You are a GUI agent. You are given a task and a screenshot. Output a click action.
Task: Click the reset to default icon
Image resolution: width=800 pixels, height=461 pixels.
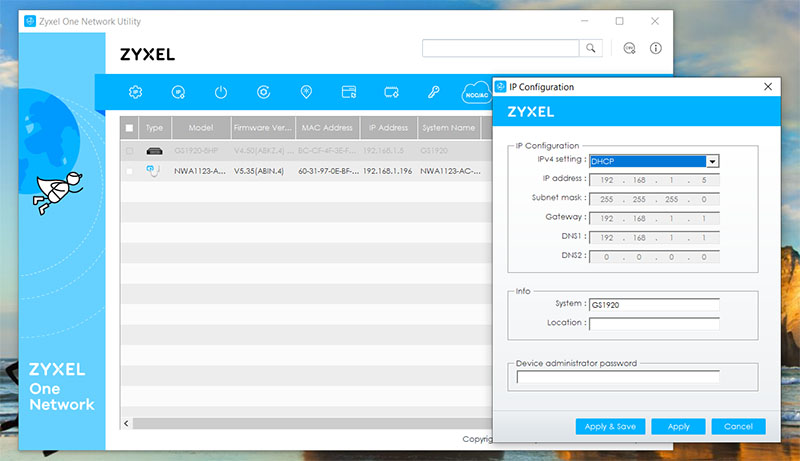coord(263,92)
